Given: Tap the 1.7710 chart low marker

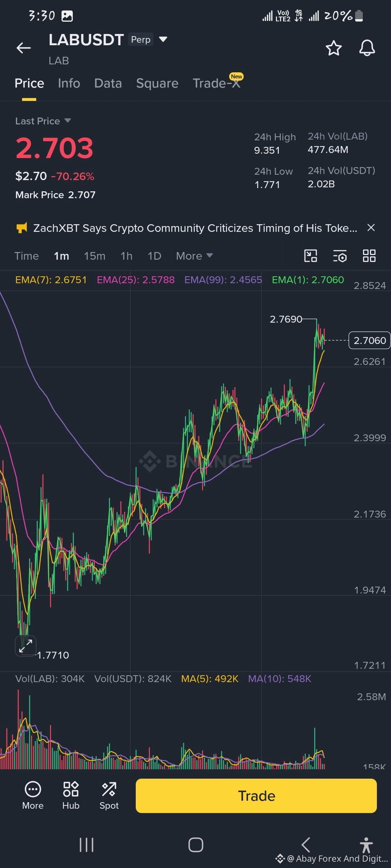Looking at the screenshot, I should coord(53,655).
